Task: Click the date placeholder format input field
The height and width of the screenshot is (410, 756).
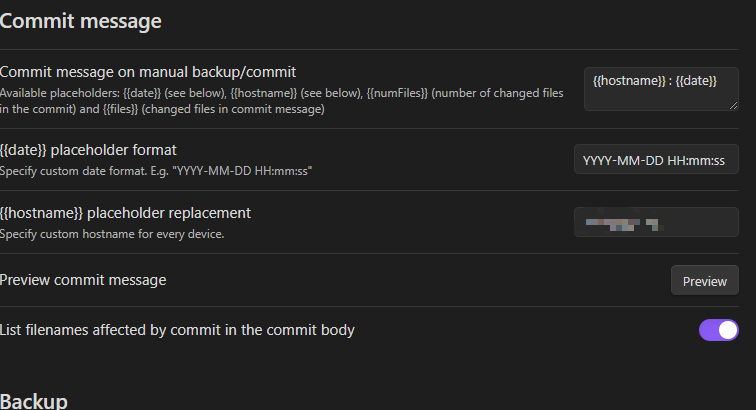Action: point(656,160)
